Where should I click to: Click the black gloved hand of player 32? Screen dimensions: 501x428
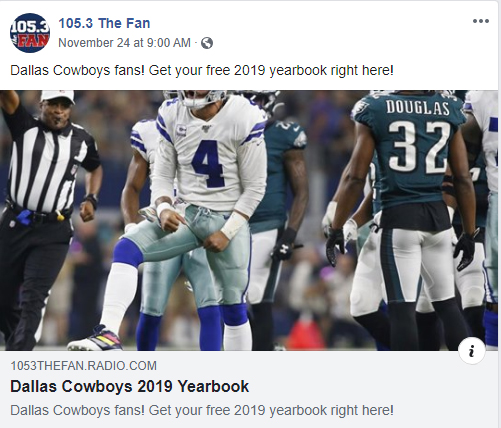point(335,246)
